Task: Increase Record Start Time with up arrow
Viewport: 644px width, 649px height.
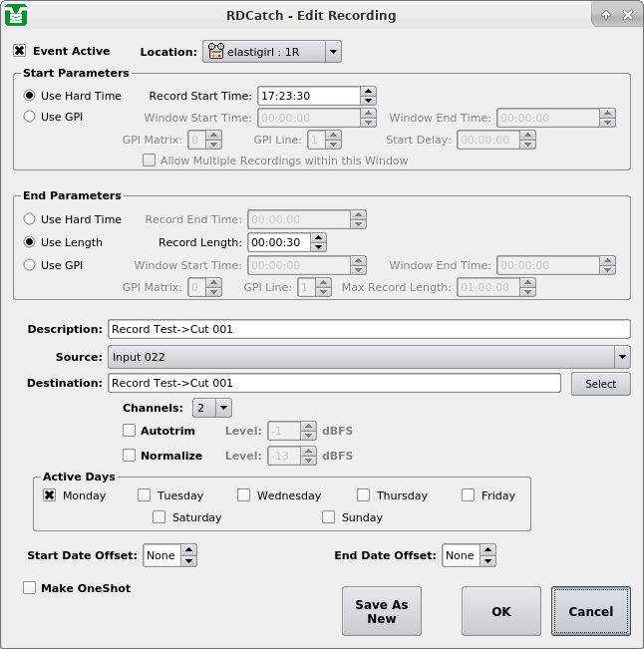Action: (x=368, y=92)
